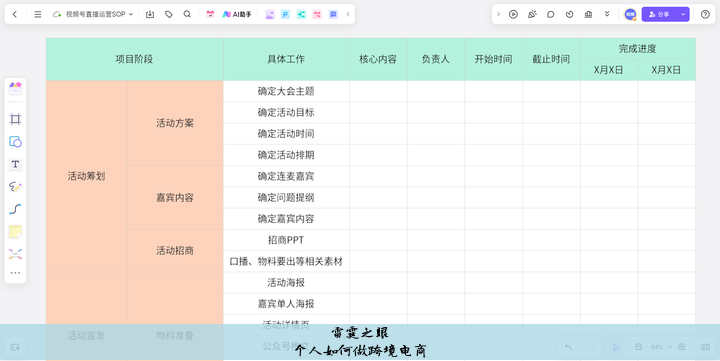
Task: Click the 活动海报 cell
Action: point(286,282)
